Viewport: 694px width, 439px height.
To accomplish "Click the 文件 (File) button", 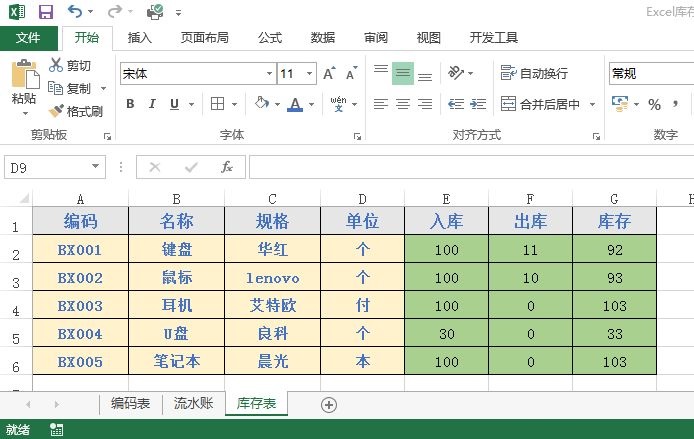I will [x=28, y=38].
